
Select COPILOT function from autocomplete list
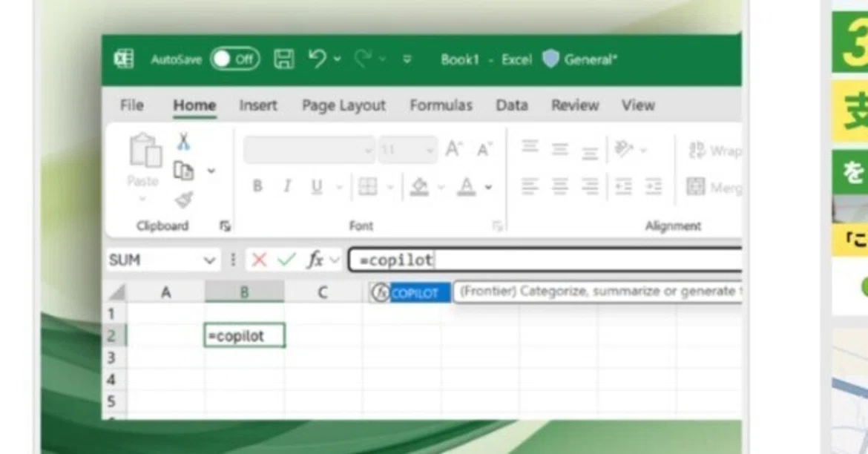410,293
